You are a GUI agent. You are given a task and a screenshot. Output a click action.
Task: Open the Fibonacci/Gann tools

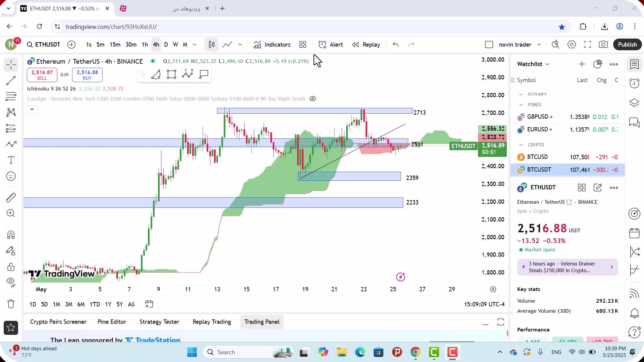coord(11,97)
